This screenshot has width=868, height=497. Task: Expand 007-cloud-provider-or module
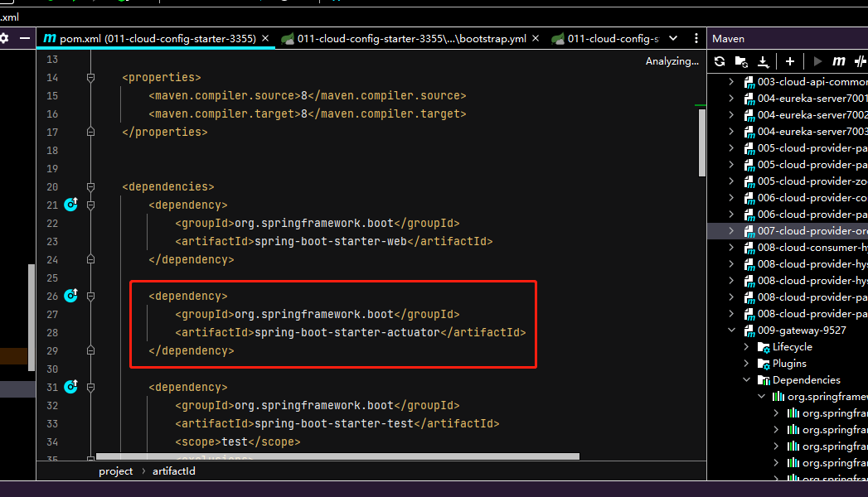click(x=731, y=230)
